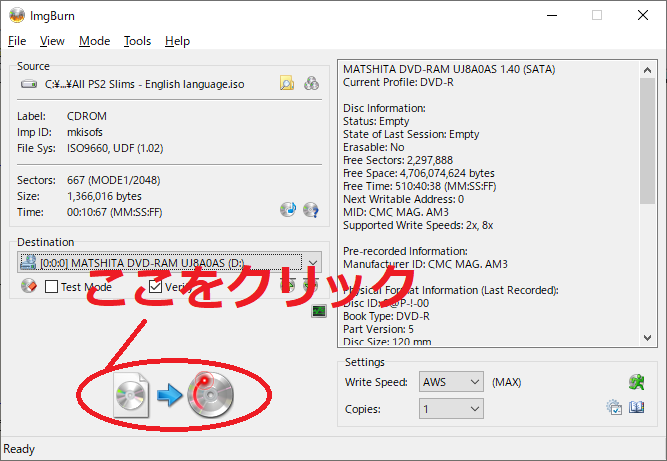Click the 'Free Sectors: 2,297,888' line
The height and width of the screenshot is (461, 667).
click(398, 160)
